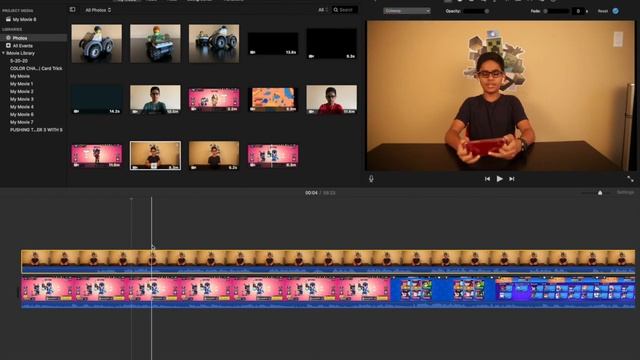This screenshot has height=360, width=640.
Task: Skip to the previous clip
Action: tap(487, 179)
